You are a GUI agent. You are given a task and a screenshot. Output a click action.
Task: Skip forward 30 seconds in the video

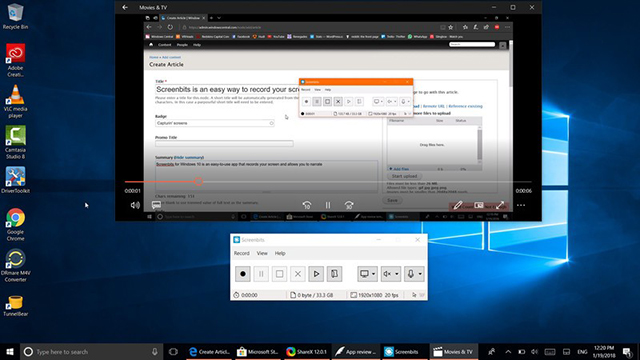(349, 205)
